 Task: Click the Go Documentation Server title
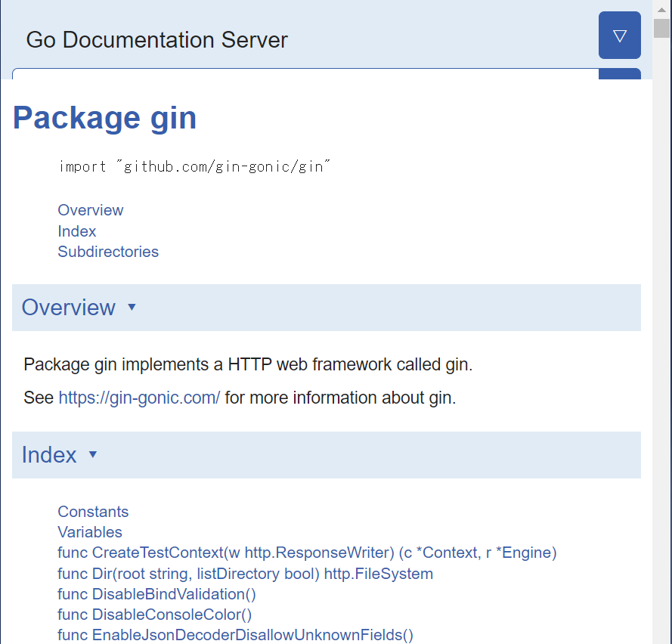[x=157, y=40]
